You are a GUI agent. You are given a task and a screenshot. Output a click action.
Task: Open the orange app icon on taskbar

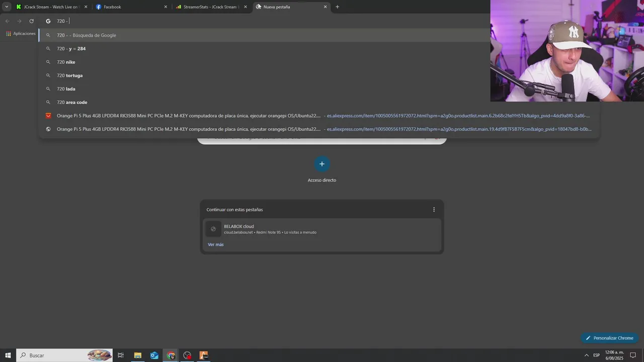point(204,355)
